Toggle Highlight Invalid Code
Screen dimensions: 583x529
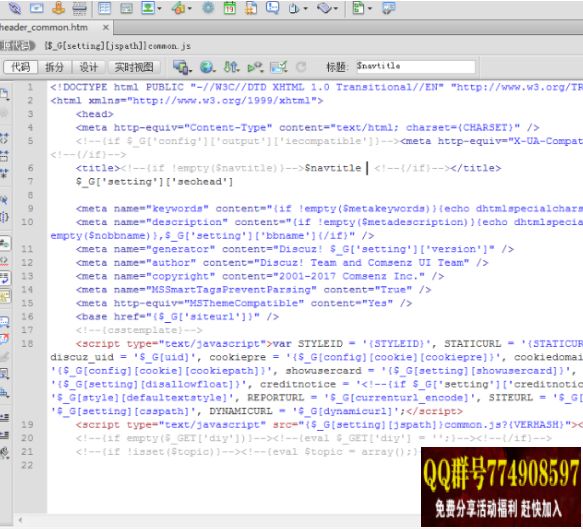click(5, 261)
